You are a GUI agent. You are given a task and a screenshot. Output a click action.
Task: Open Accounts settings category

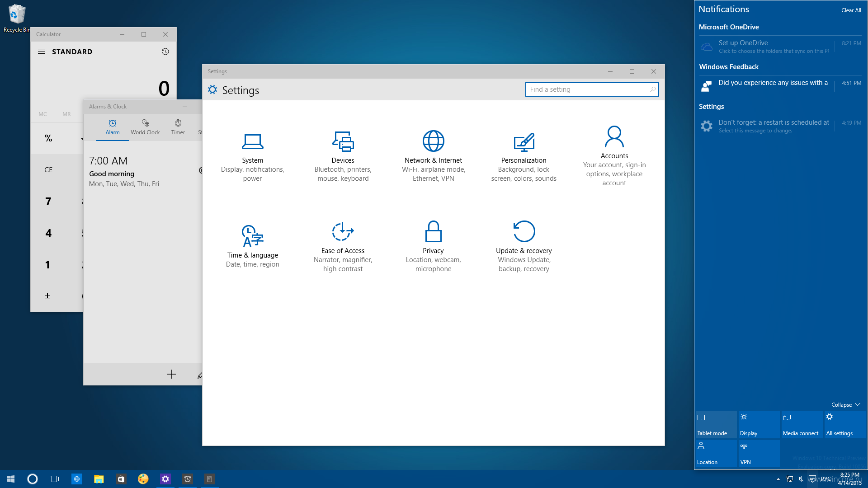point(614,156)
